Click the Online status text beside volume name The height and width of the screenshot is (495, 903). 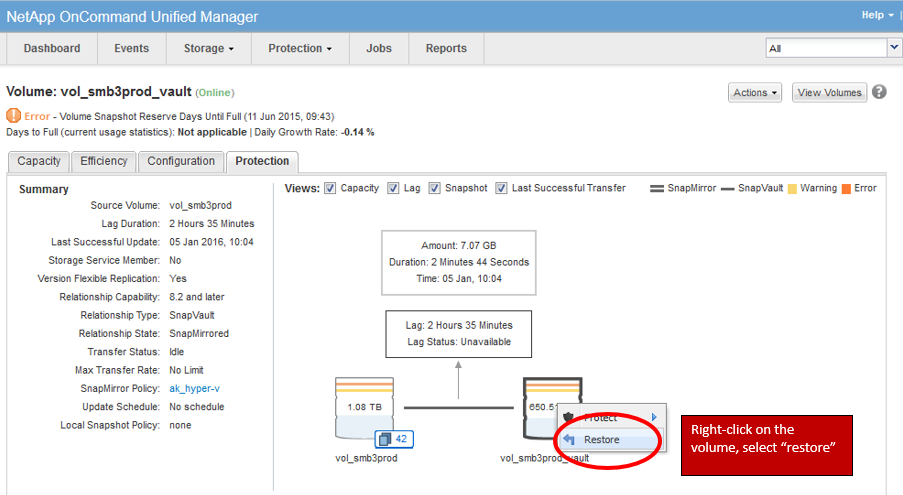pyautogui.click(x=215, y=93)
